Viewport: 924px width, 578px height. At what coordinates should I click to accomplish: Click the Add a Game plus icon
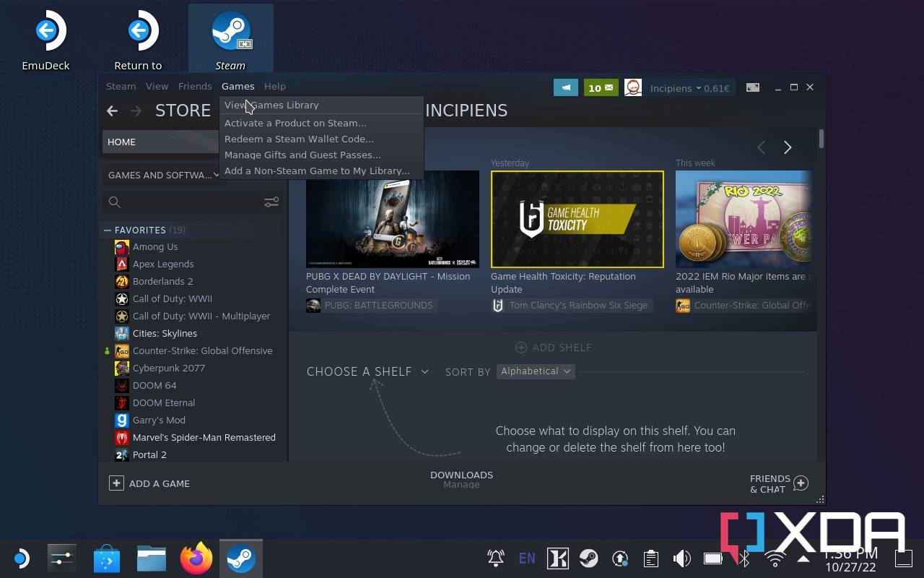click(x=116, y=483)
